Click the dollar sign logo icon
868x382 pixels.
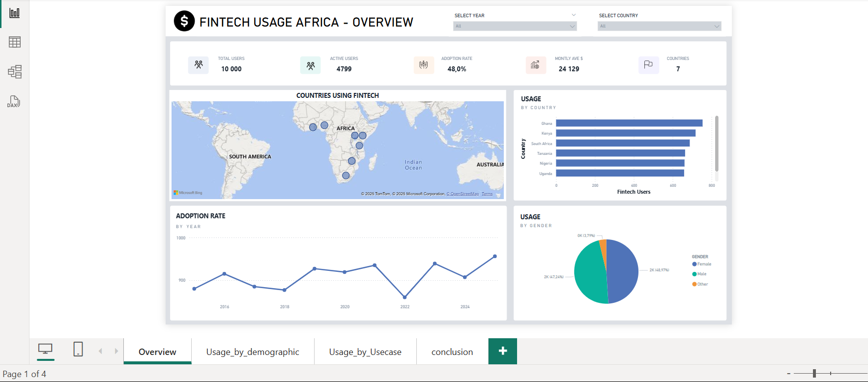[x=184, y=21]
